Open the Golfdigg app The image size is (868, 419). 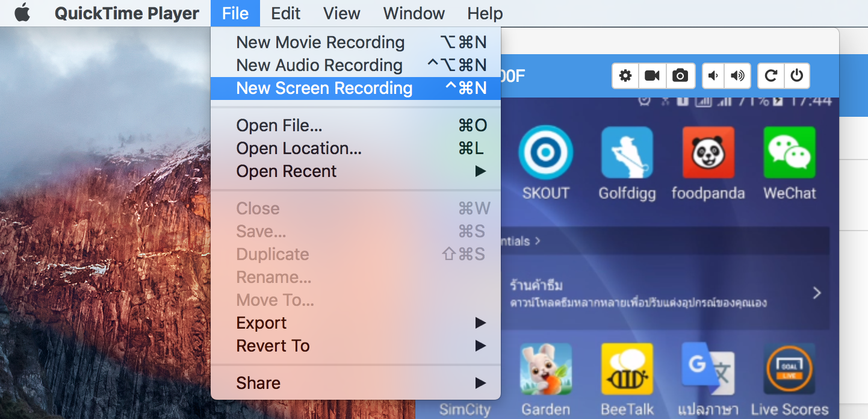tap(627, 163)
